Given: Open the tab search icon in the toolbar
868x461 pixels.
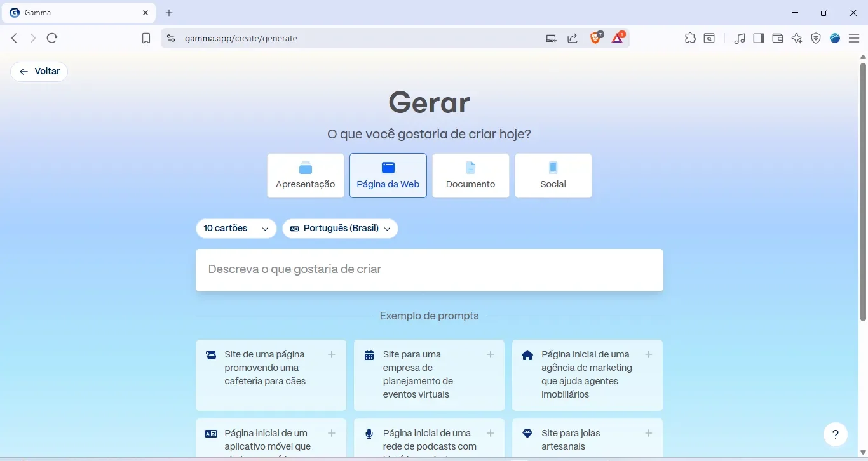Looking at the screenshot, I should (x=709, y=38).
